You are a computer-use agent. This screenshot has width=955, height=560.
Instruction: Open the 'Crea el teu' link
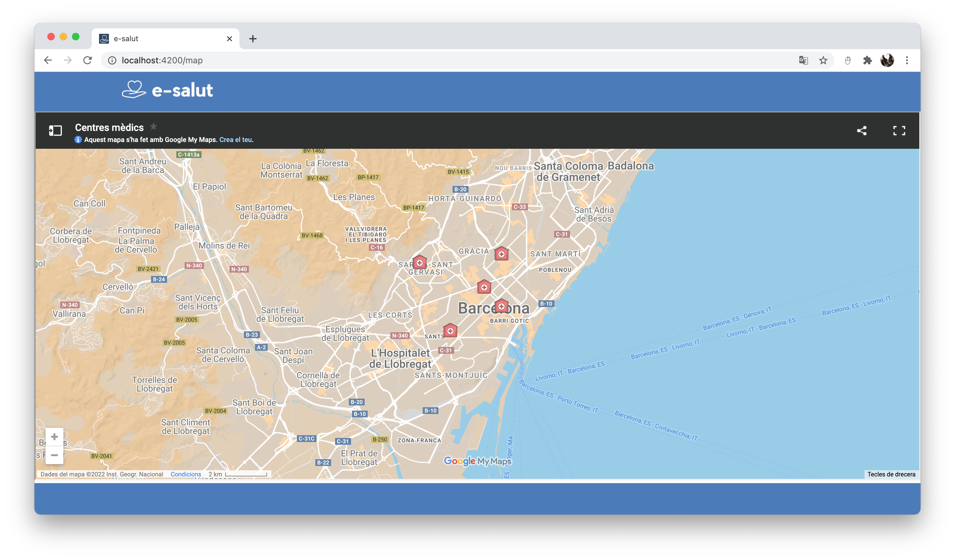pyautogui.click(x=236, y=140)
